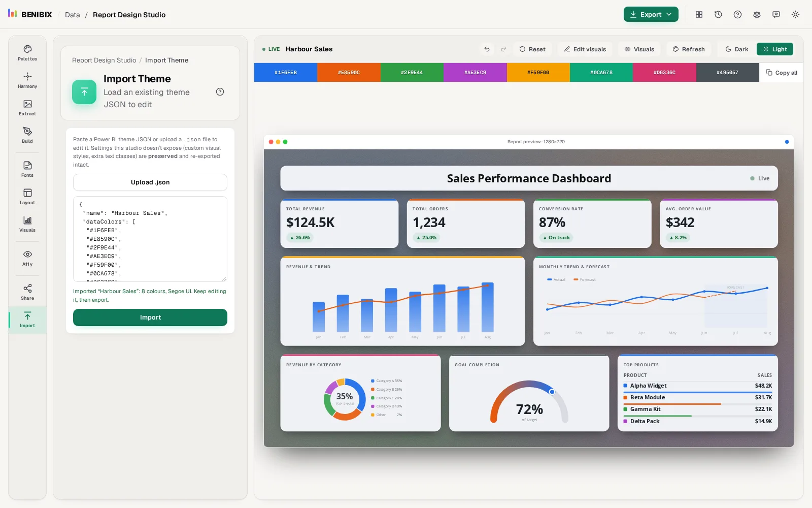This screenshot has width=812, height=508.
Task: Click Report Design Studio panel breadcrumb
Action: click(x=104, y=60)
